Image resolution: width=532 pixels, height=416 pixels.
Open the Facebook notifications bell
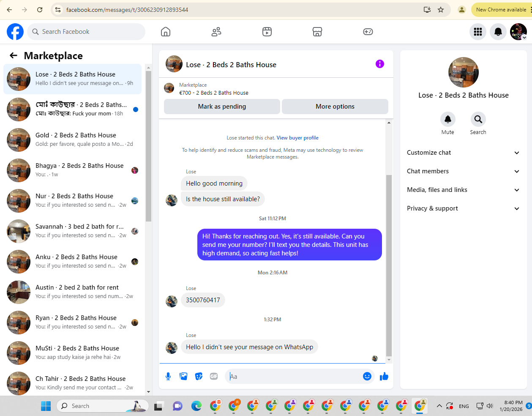(498, 32)
